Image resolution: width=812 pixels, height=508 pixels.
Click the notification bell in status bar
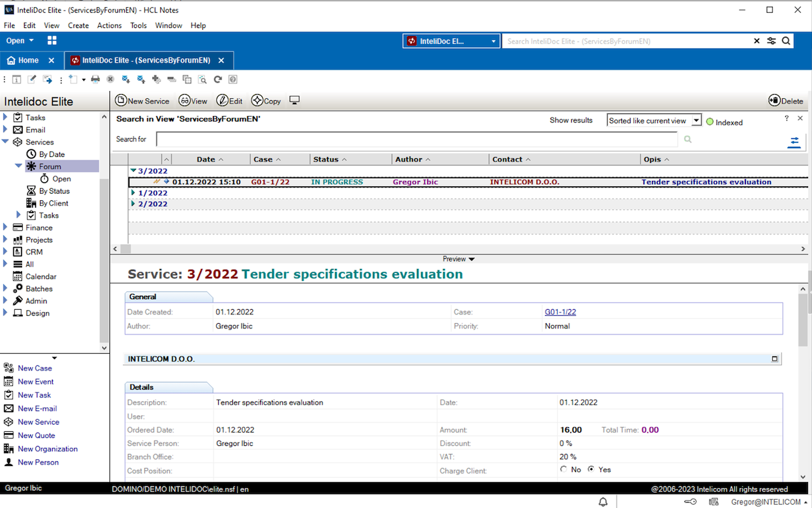coord(603,502)
